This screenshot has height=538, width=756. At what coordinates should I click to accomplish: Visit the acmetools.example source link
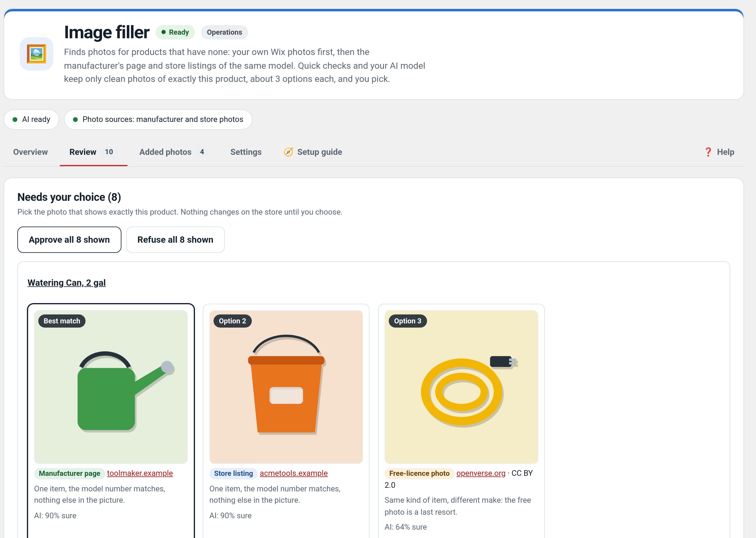coord(294,473)
